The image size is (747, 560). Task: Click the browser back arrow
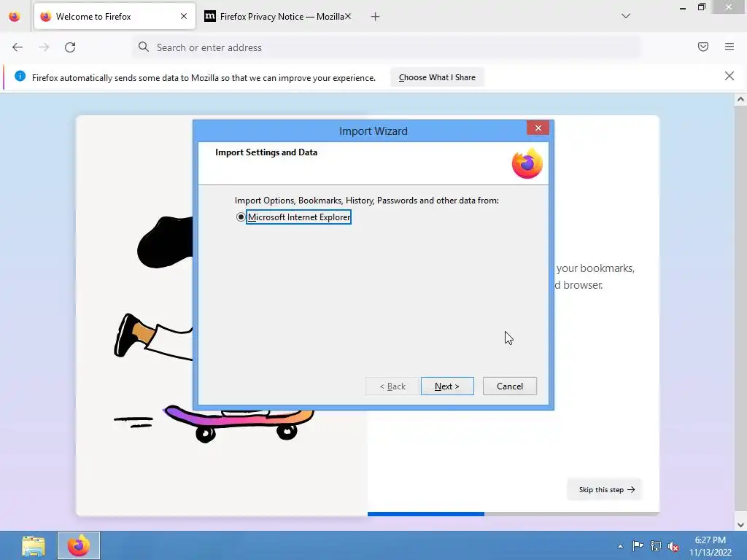[x=18, y=47]
